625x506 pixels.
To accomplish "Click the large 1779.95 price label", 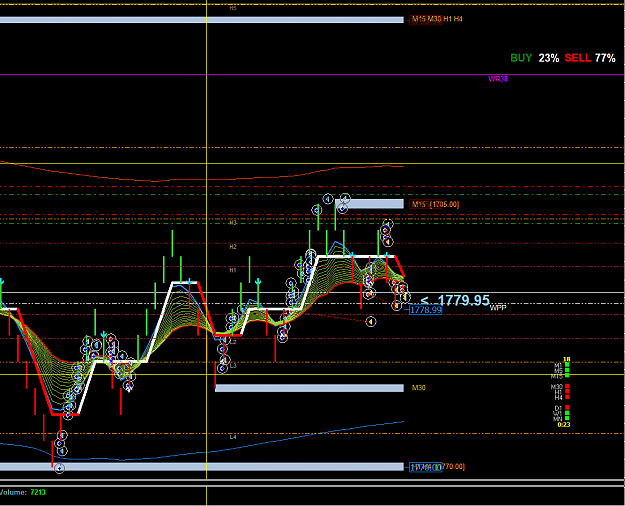I will [464, 300].
